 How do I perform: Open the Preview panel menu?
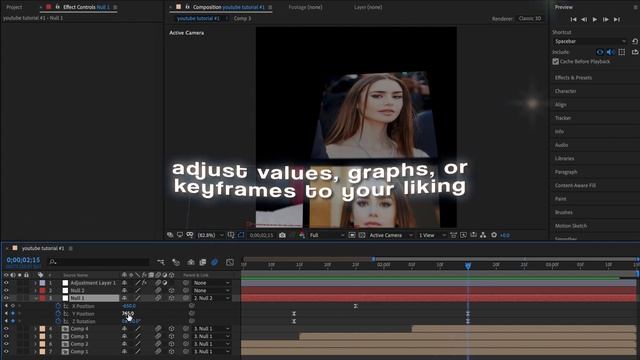(635, 7)
